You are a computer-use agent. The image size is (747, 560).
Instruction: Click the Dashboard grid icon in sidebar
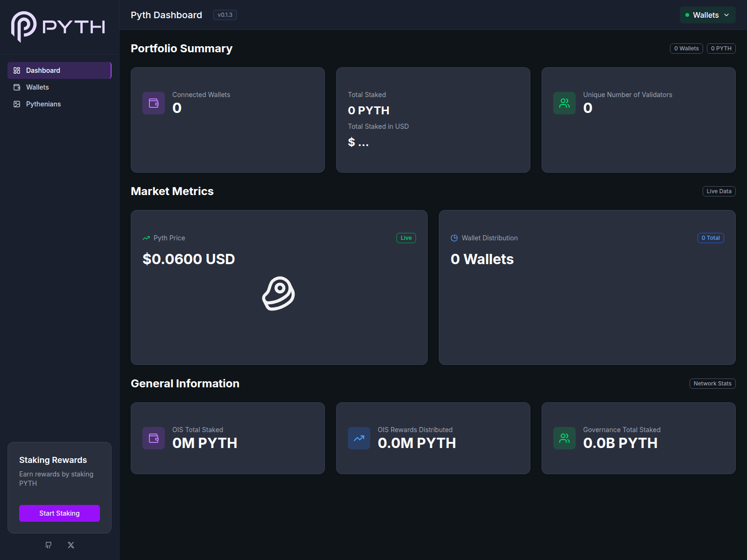pyautogui.click(x=17, y=70)
